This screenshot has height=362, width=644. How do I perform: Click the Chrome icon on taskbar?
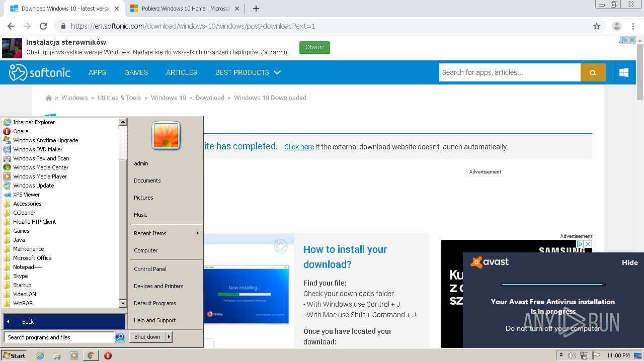[x=91, y=355]
